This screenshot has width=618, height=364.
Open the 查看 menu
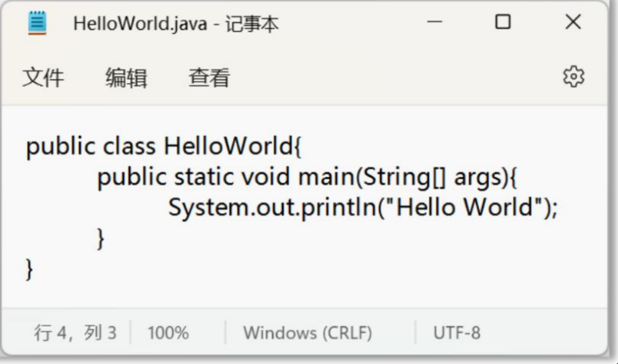209,78
